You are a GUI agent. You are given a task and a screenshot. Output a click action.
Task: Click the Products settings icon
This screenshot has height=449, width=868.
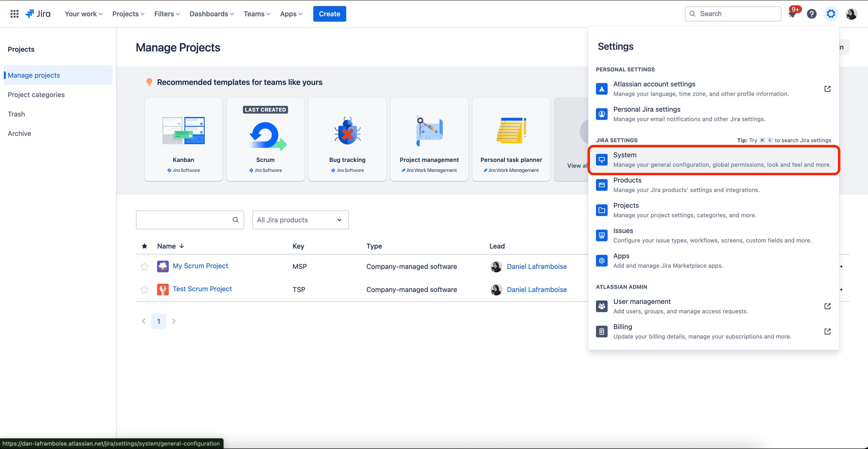pos(602,185)
